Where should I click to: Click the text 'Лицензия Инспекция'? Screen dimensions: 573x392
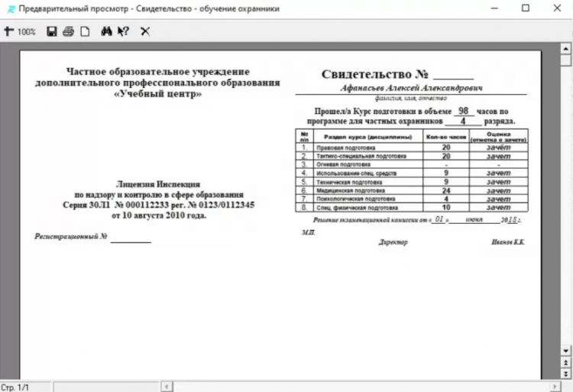click(x=158, y=184)
